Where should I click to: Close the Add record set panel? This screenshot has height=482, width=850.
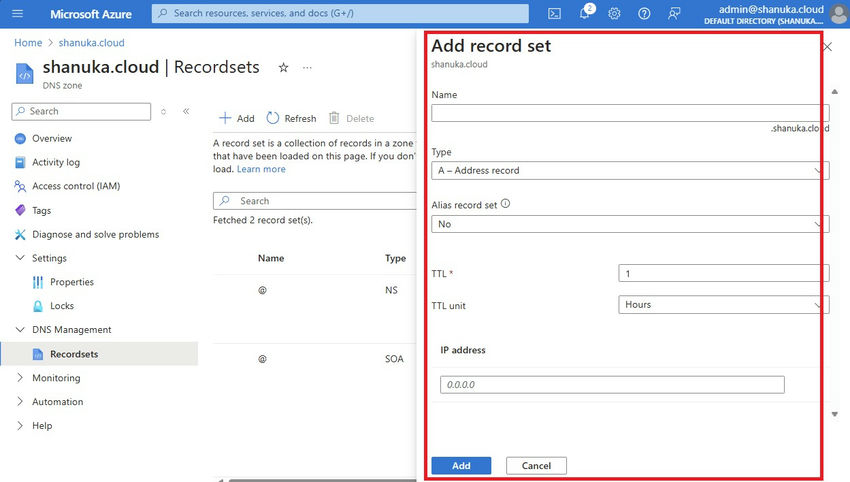[x=827, y=47]
